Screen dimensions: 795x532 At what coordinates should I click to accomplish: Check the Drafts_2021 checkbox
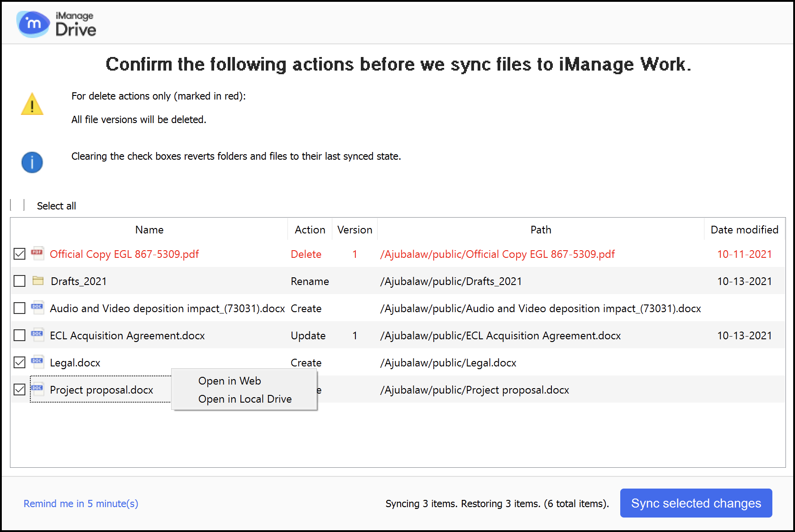pos(19,281)
